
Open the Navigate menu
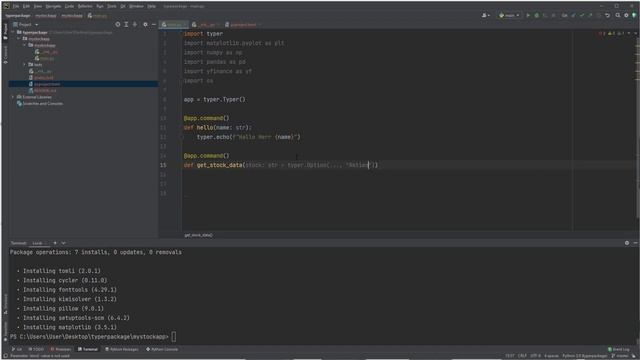click(53, 6)
